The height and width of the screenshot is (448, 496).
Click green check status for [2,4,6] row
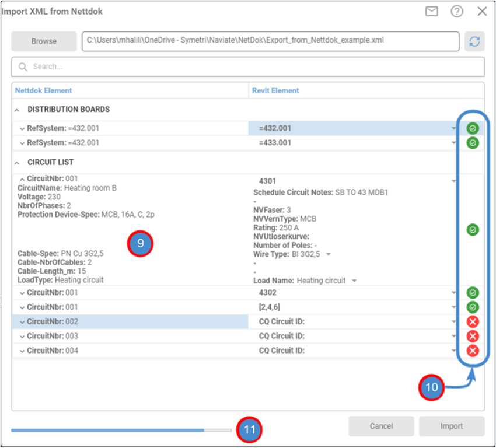pos(473,307)
